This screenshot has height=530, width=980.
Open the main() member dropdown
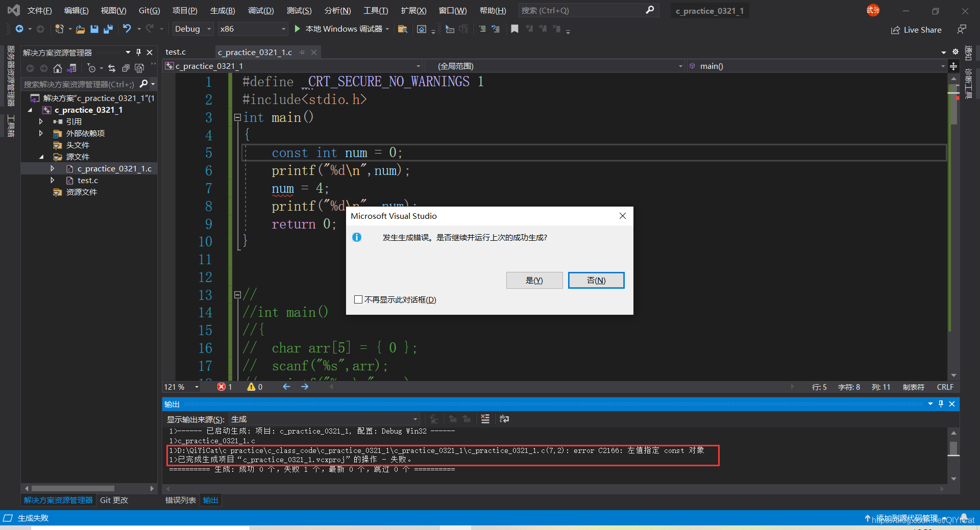click(x=816, y=66)
